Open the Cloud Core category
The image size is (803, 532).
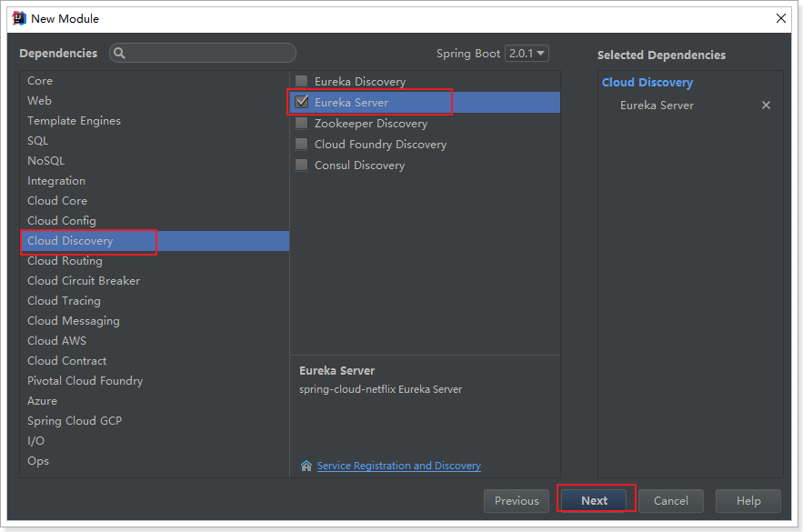tap(155, 201)
